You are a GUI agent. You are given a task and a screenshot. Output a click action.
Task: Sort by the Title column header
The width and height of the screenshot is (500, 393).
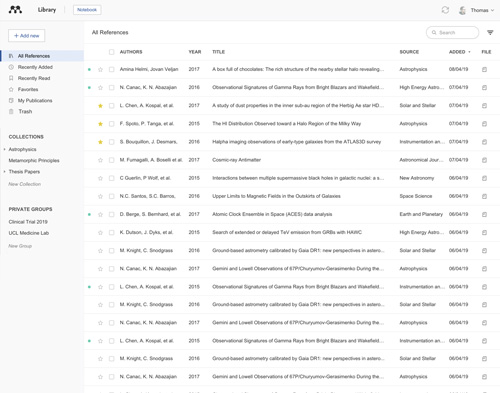pyautogui.click(x=218, y=52)
